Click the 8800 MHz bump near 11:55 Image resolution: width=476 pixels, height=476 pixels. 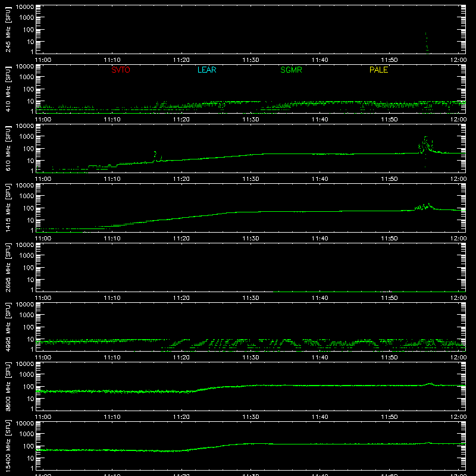tap(430, 384)
